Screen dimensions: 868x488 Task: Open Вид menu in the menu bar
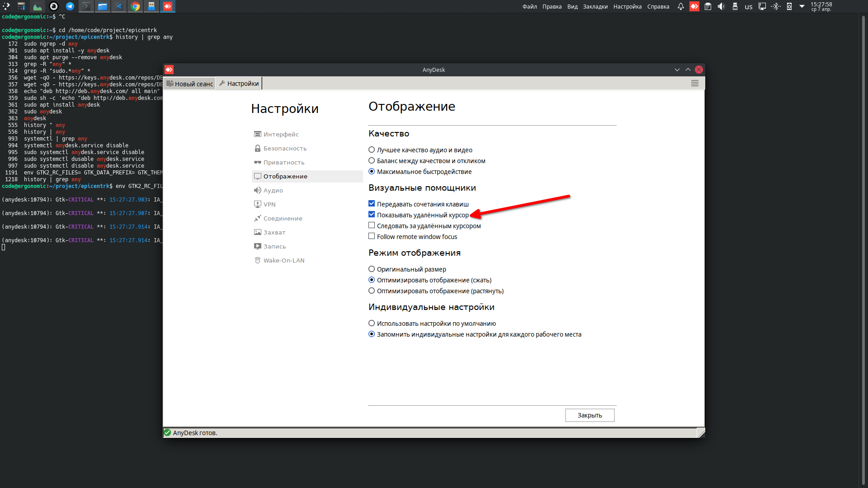[x=572, y=6]
